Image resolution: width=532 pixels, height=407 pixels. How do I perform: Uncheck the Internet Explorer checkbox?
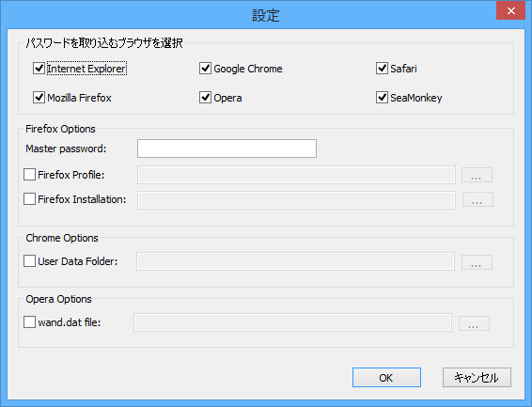coord(39,69)
